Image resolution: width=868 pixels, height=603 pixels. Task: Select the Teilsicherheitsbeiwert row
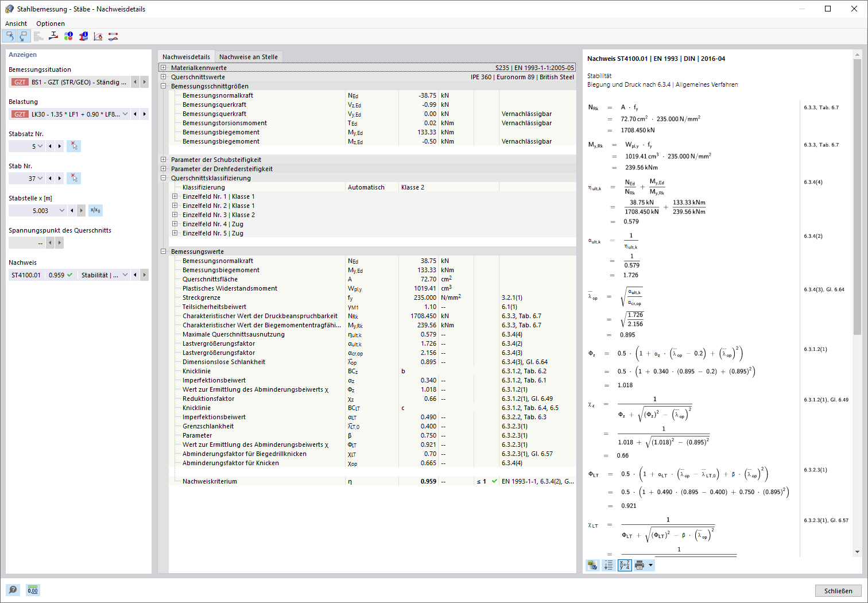373,307
